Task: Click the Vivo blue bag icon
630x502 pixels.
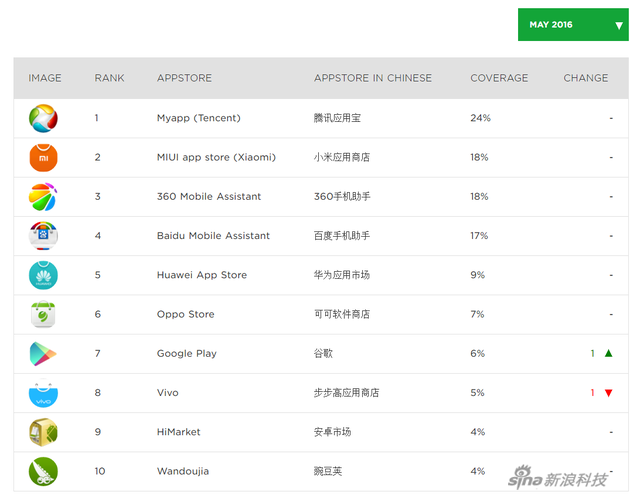Action: [x=43, y=393]
